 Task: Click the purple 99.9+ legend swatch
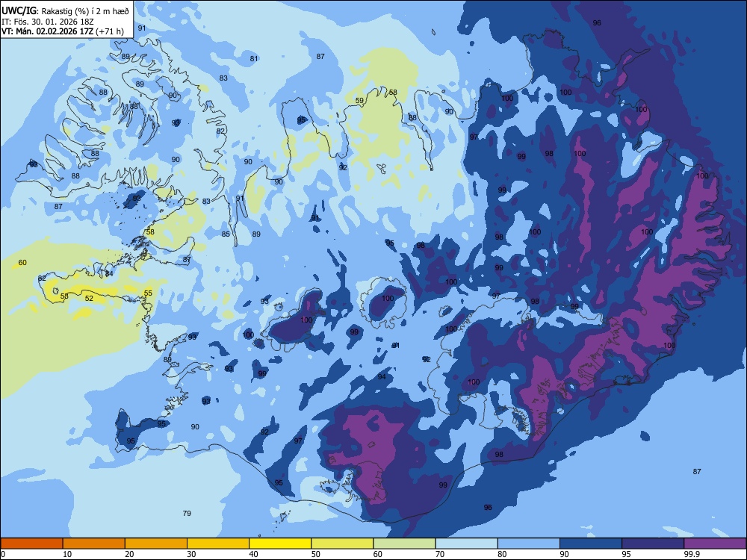click(x=715, y=544)
